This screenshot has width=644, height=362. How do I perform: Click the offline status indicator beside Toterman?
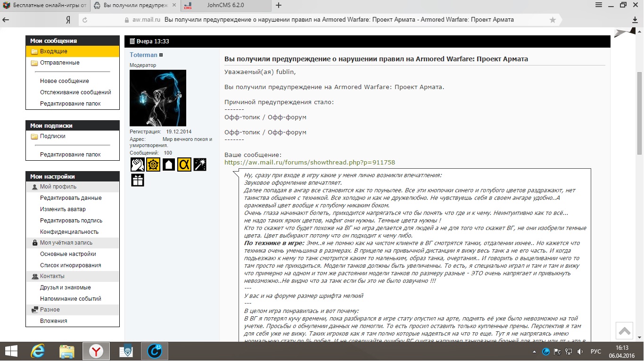tap(161, 55)
